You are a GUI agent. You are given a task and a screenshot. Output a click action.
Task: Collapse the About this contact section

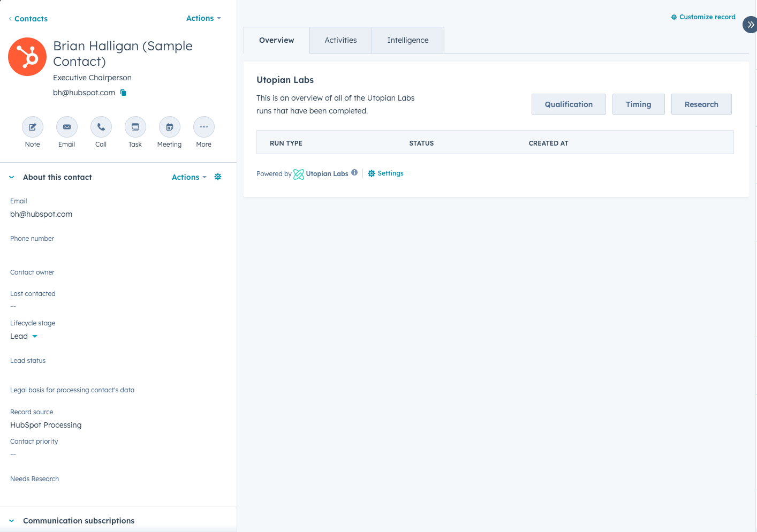pos(12,177)
